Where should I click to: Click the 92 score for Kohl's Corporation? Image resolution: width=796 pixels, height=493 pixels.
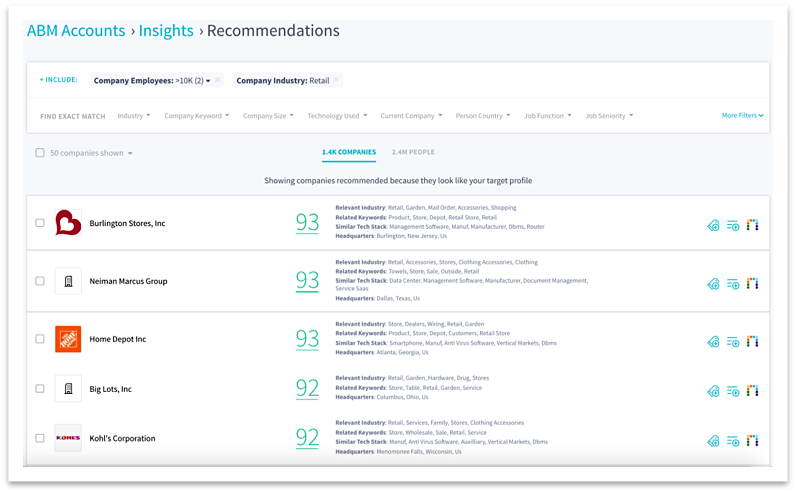point(307,438)
